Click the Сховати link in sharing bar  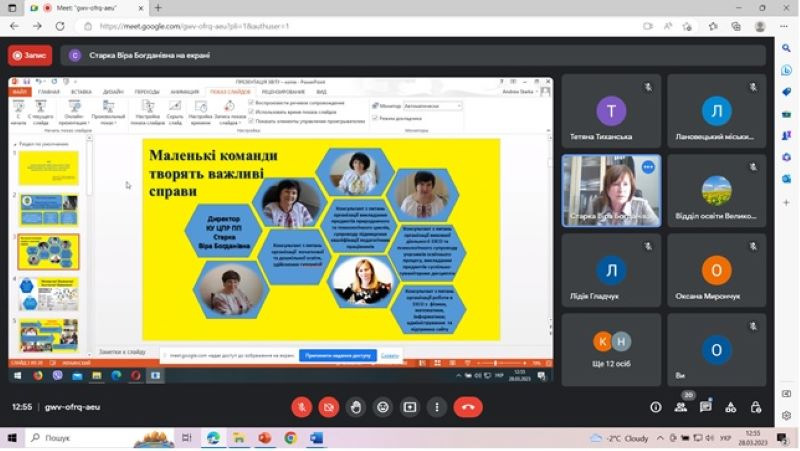click(389, 356)
